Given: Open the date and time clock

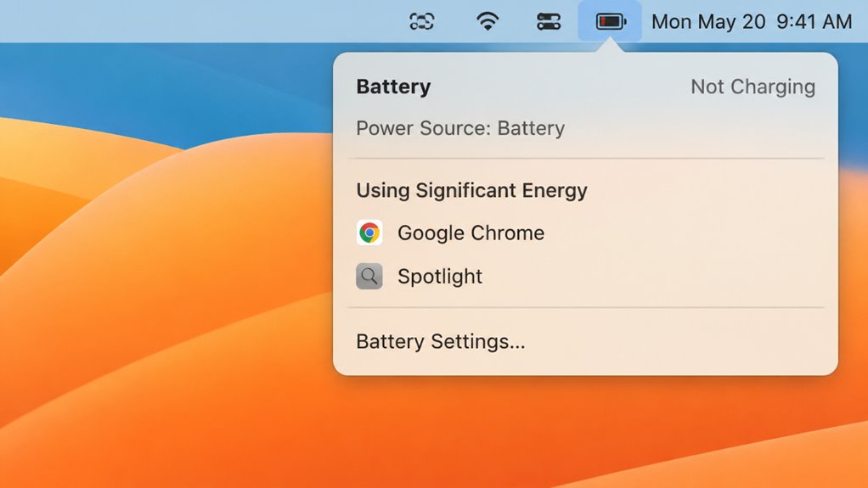Looking at the screenshot, I should (752, 21).
